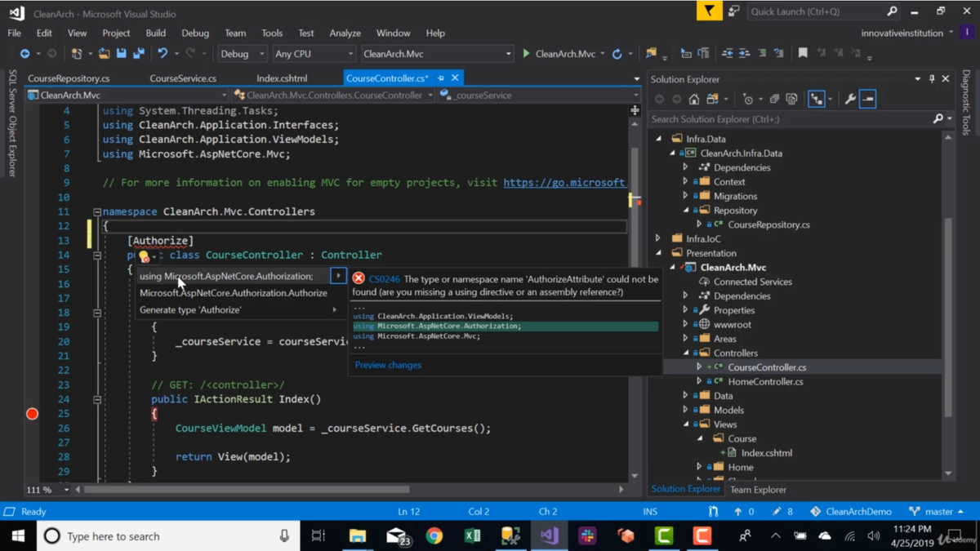The image size is (980, 551).
Task: Click the Quick Launch search box
Action: (823, 11)
